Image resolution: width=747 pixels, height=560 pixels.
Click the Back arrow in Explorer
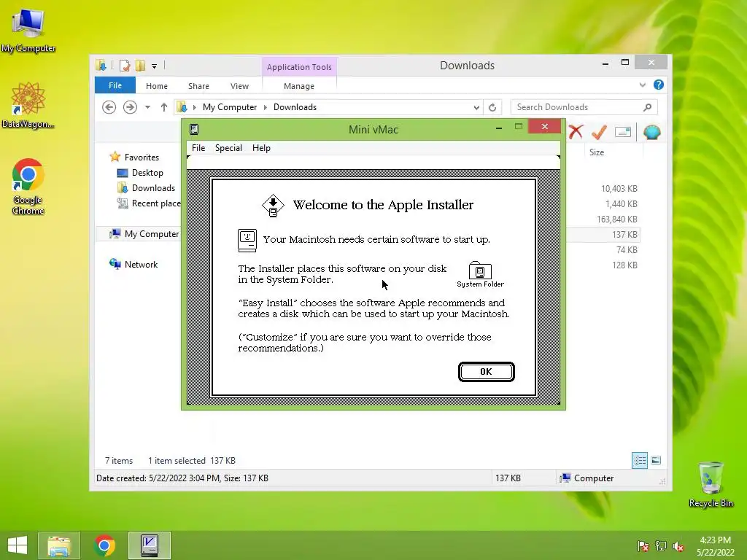pos(109,107)
